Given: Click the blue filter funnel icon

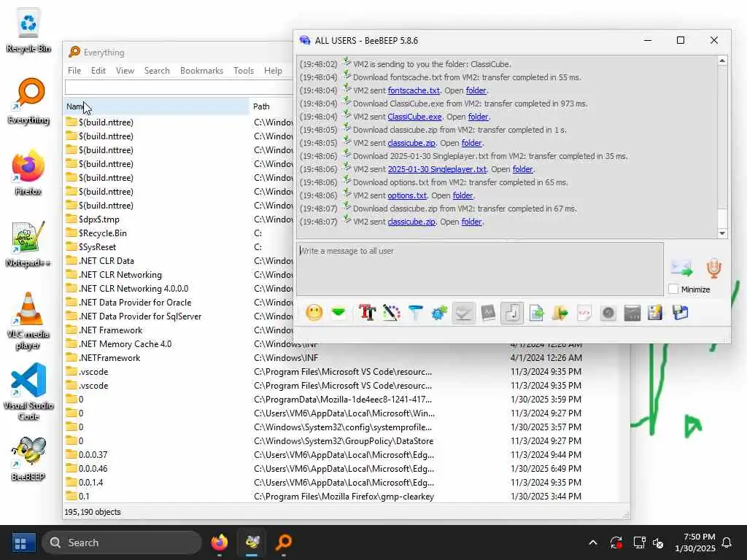Looking at the screenshot, I should click(x=415, y=313).
